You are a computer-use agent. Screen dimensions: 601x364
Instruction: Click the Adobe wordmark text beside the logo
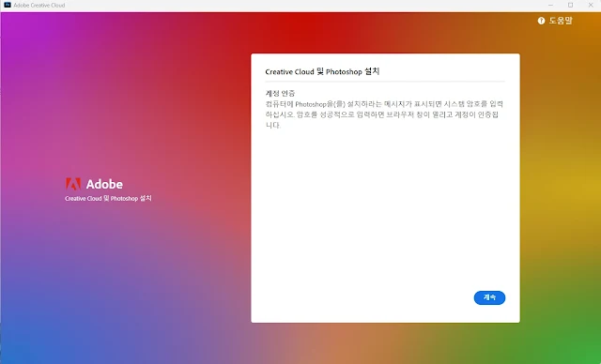click(104, 184)
